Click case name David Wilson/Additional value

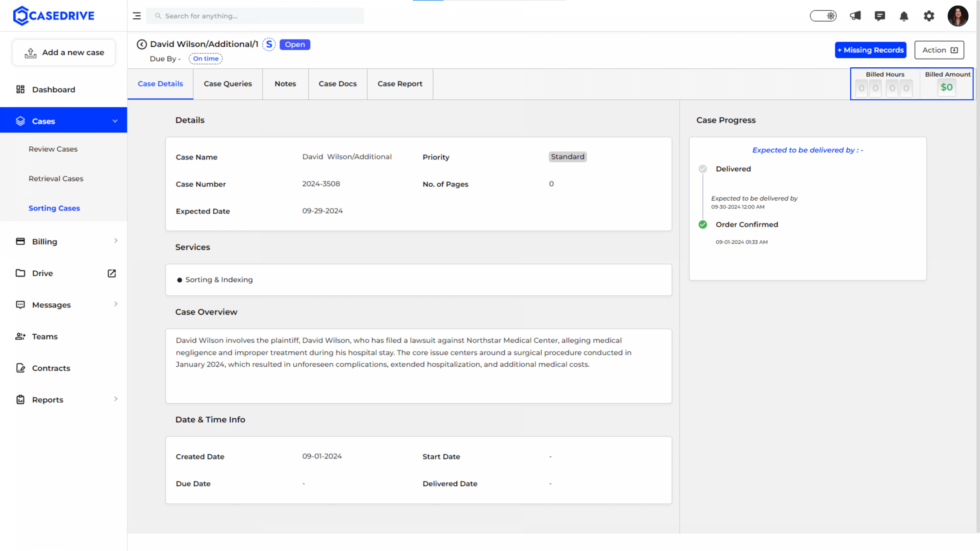(x=347, y=157)
